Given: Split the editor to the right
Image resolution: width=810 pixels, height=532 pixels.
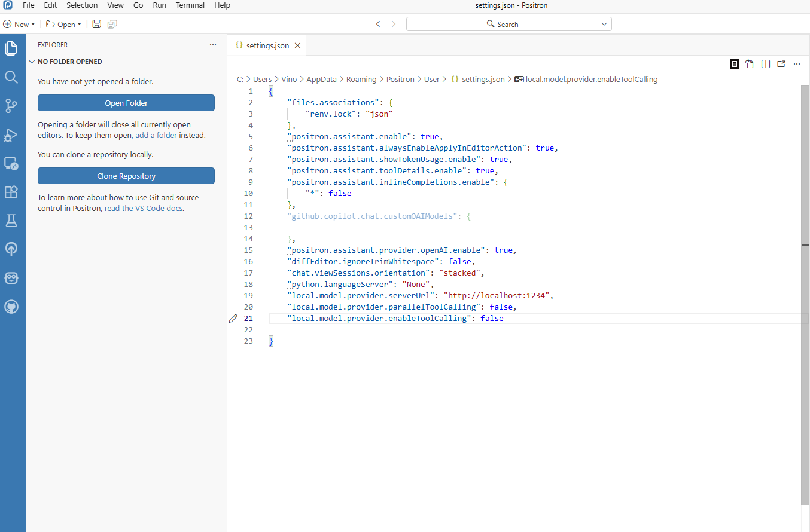Looking at the screenshot, I should point(766,64).
